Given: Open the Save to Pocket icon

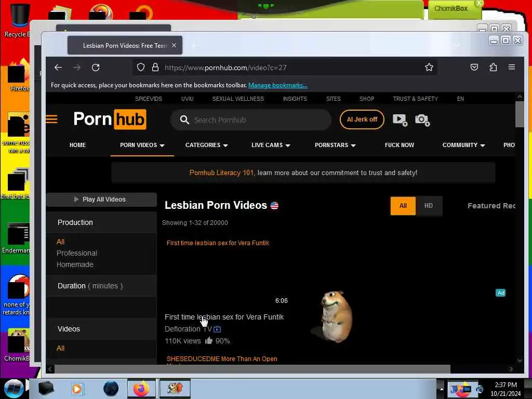Looking at the screenshot, I should coord(474,67).
